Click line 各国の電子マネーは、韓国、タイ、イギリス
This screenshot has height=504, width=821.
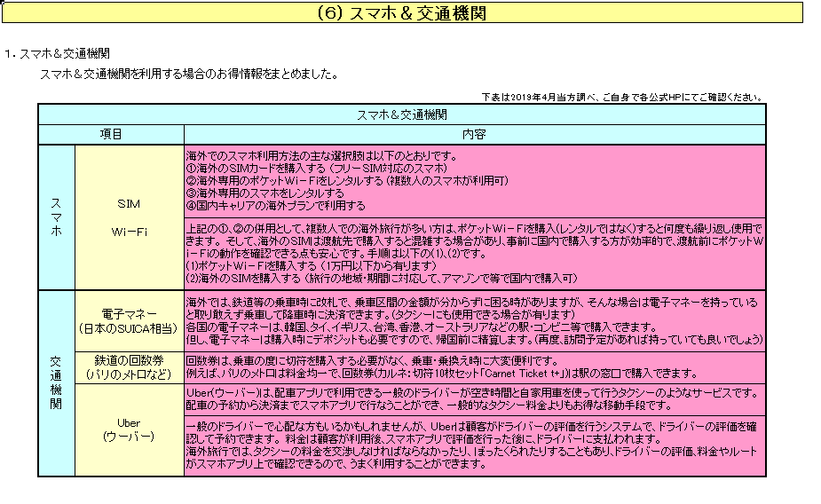(x=421, y=327)
